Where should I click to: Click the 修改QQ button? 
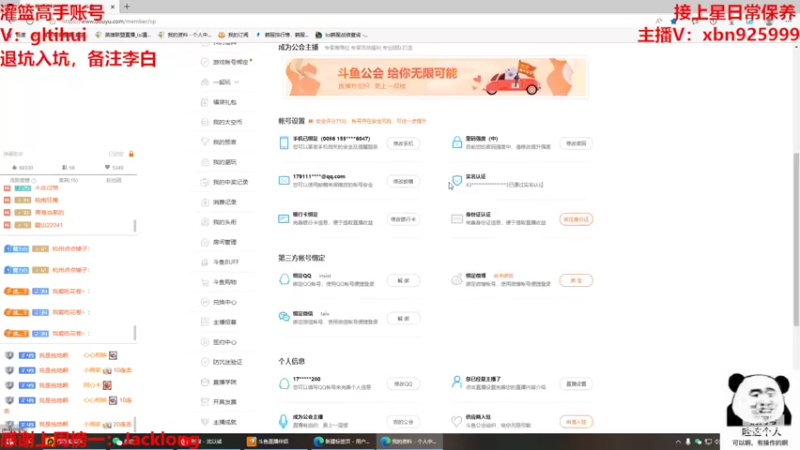click(403, 384)
